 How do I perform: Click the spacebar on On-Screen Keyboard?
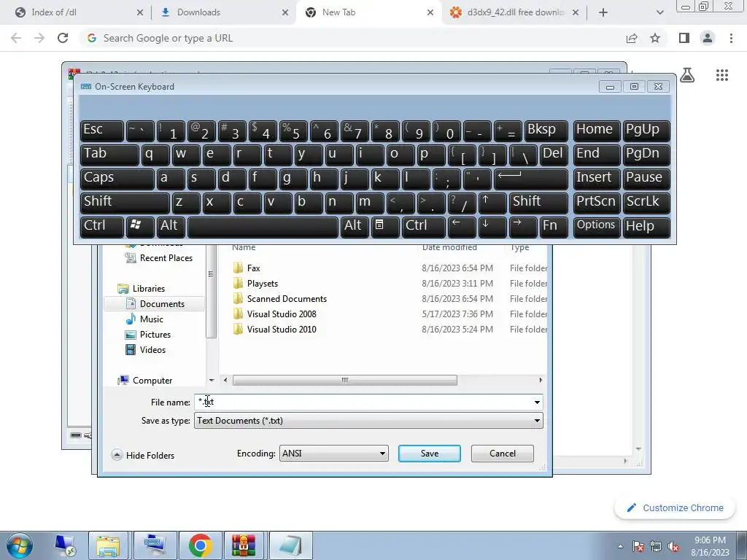[x=263, y=226]
